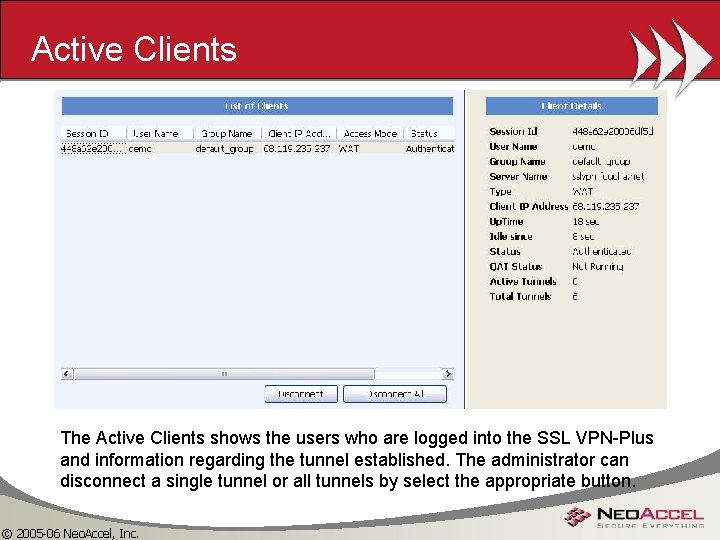The height and width of the screenshot is (540, 720).
Task: Click the Server Name value in details
Action: coord(608,177)
